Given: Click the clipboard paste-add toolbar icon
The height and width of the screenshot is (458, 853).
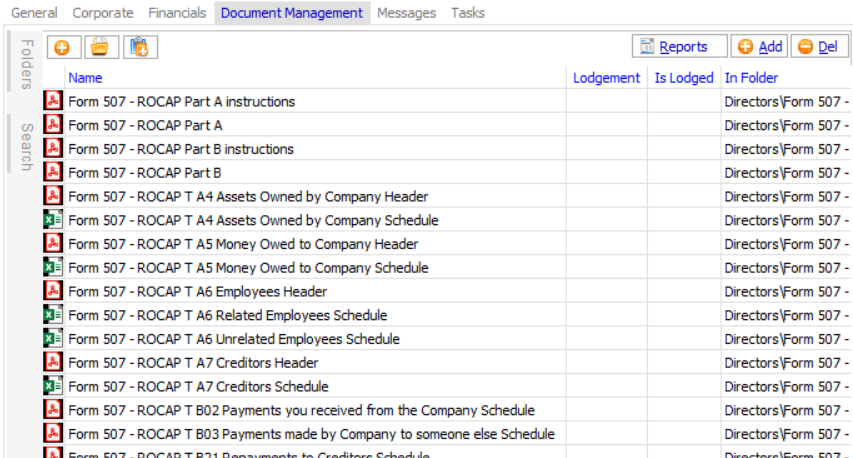Looking at the screenshot, I should (x=139, y=47).
